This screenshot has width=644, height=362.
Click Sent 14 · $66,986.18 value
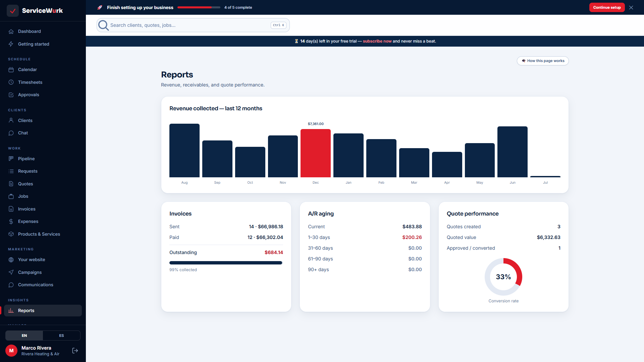(x=266, y=227)
